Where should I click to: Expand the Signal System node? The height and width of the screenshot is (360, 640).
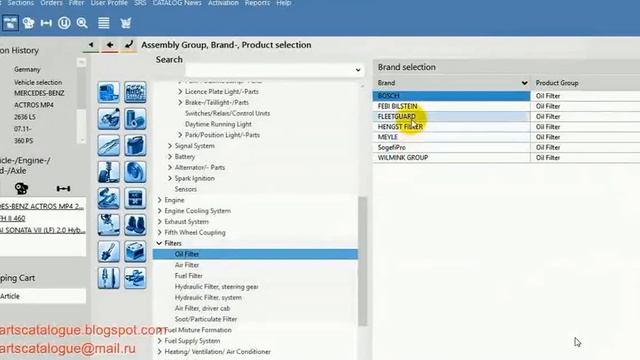point(170,146)
